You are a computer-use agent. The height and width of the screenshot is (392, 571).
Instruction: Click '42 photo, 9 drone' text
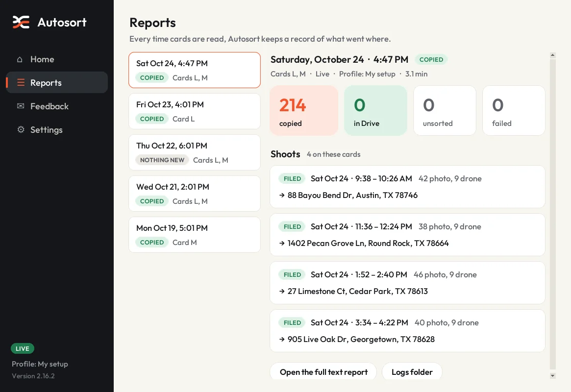(x=450, y=179)
